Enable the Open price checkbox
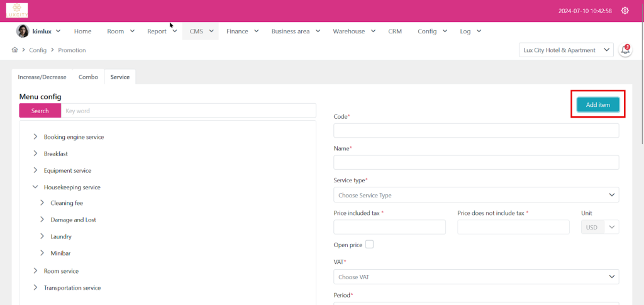 pyautogui.click(x=369, y=244)
